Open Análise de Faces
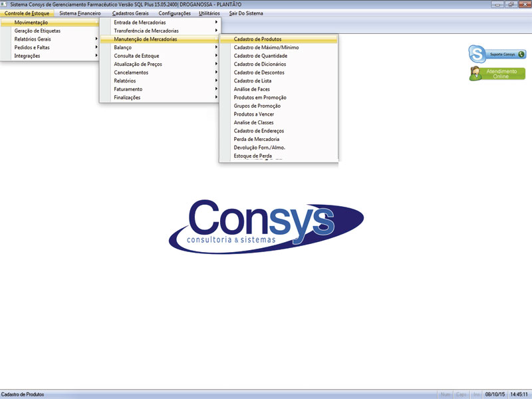This screenshot has height=399, width=532. [x=279, y=89]
